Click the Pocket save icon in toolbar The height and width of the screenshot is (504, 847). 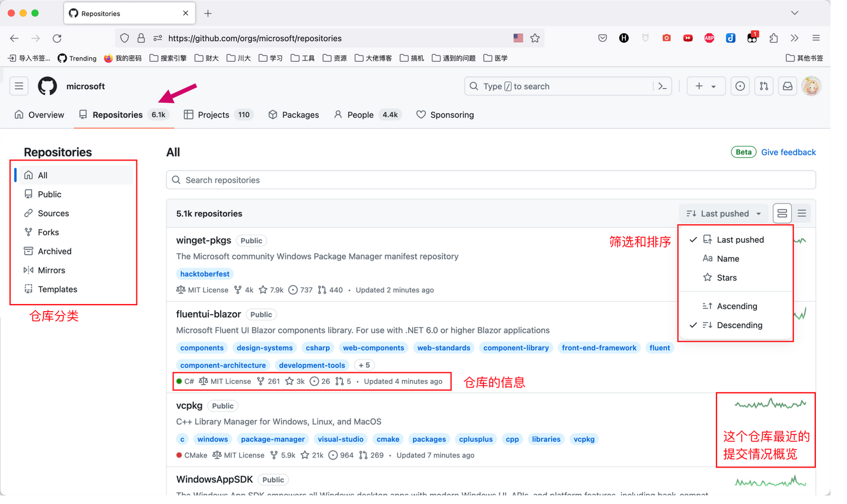pyautogui.click(x=602, y=38)
